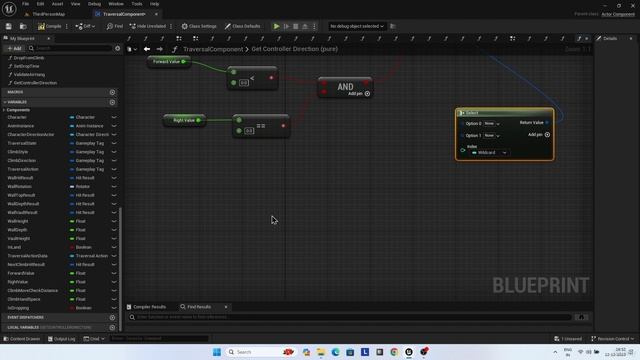Open the Index Wildcard type dropdown

click(x=489, y=153)
